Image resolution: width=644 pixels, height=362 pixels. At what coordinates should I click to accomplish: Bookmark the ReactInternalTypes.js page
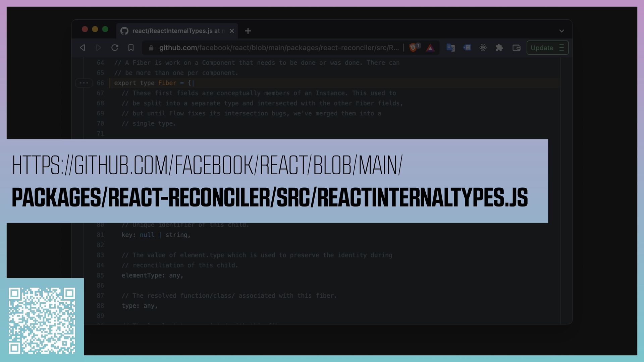pyautogui.click(x=131, y=48)
